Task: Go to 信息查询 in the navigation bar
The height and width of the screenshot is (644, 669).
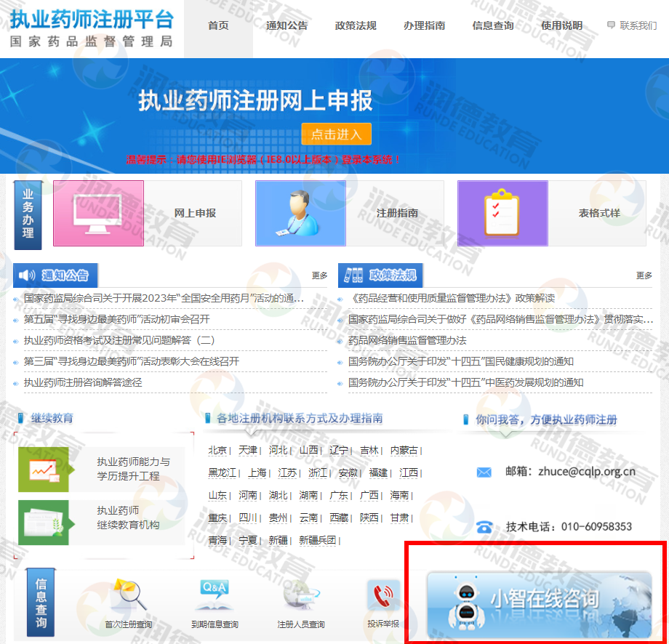Action: tap(493, 25)
